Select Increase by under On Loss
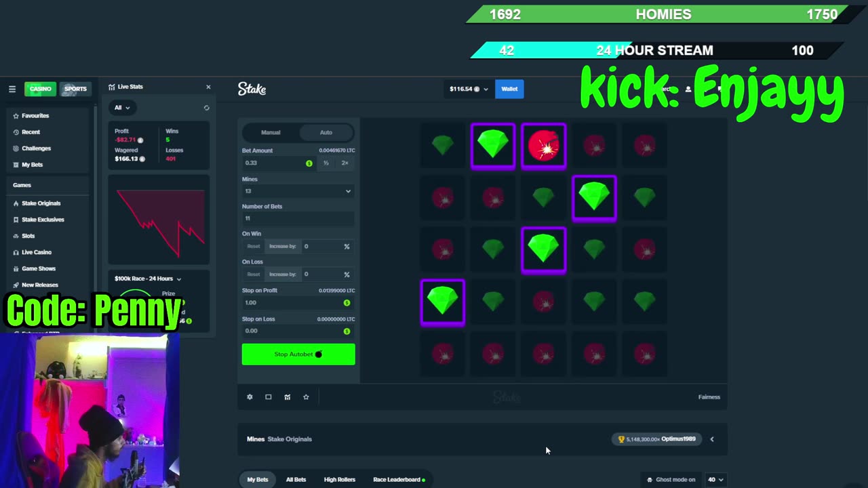Screen dimensions: 868x488 pyautogui.click(x=283, y=274)
